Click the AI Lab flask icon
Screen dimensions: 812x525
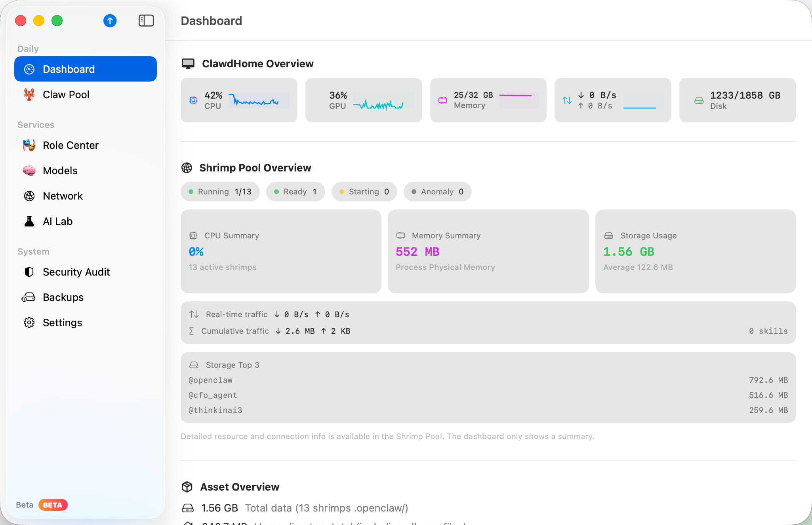click(x=29, y=221)
